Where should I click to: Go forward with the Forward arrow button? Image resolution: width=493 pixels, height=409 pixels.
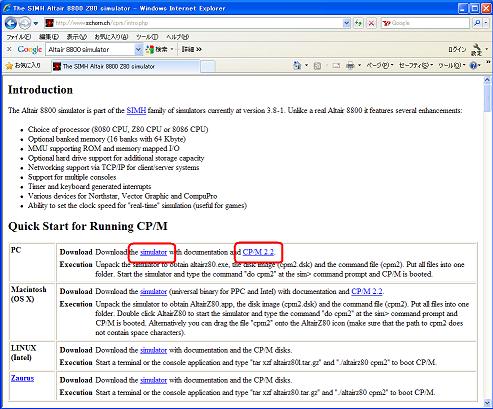click(x=24, y=23)
